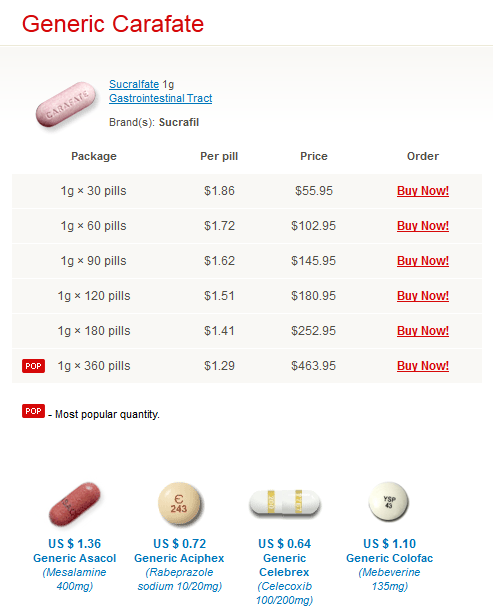The width and height of the screenshot is (493, 609).
Task: Click the round Aciphex 243 pill image
Action: (x=179, y=503)
